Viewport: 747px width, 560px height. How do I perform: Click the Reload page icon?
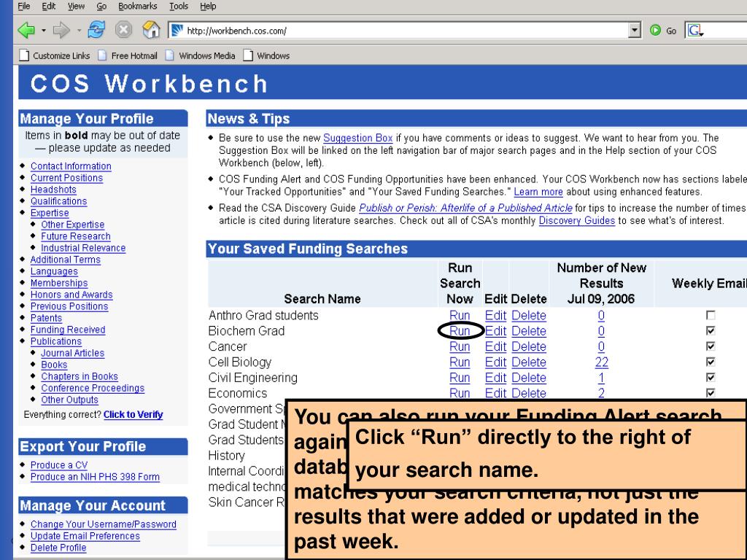point(96,30)
